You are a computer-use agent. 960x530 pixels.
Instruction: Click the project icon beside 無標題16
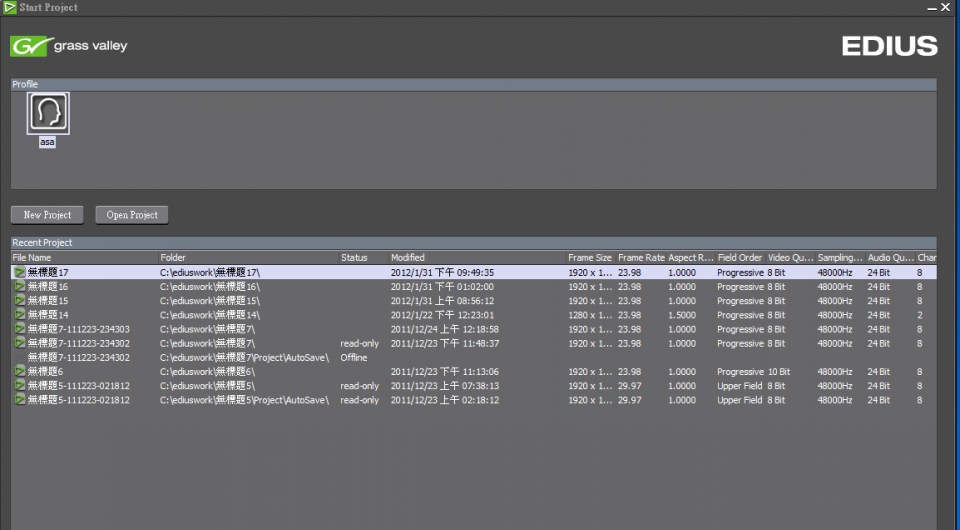20,286
